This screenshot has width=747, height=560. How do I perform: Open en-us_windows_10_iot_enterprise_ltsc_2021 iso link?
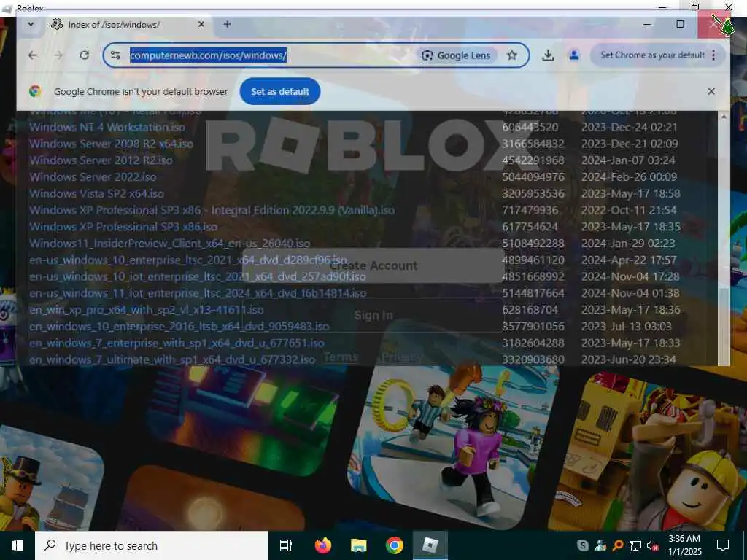pyautogui.click(x=198, y=276)
